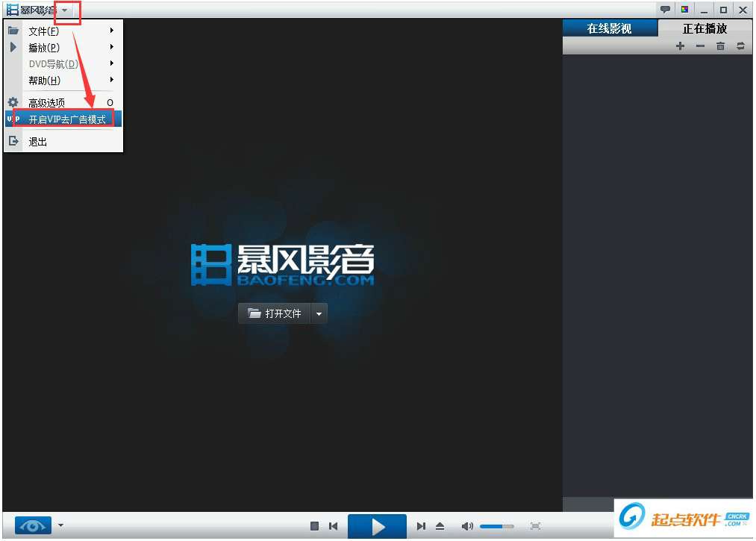
Task: Start playback with the play button
Action: tap(377, 527)
